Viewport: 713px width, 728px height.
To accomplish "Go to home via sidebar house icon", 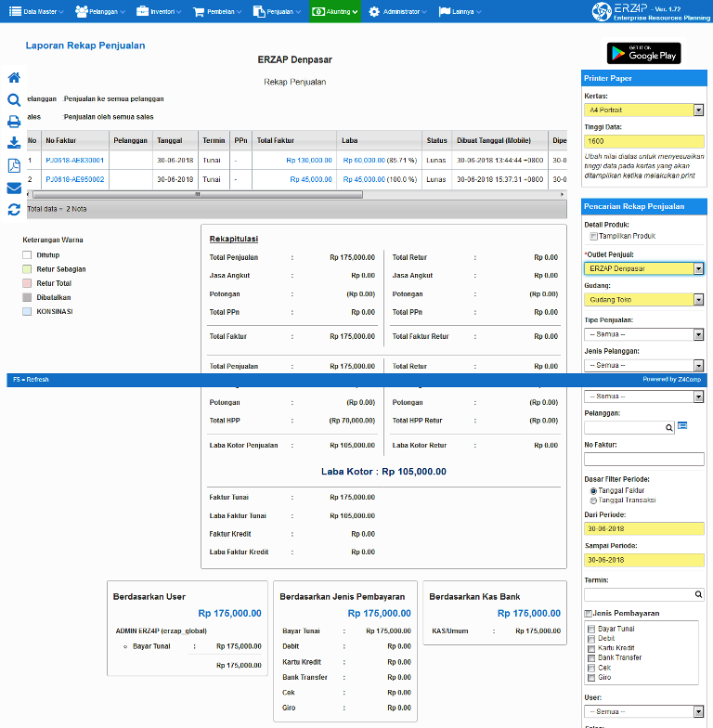I will click(14, 78).
